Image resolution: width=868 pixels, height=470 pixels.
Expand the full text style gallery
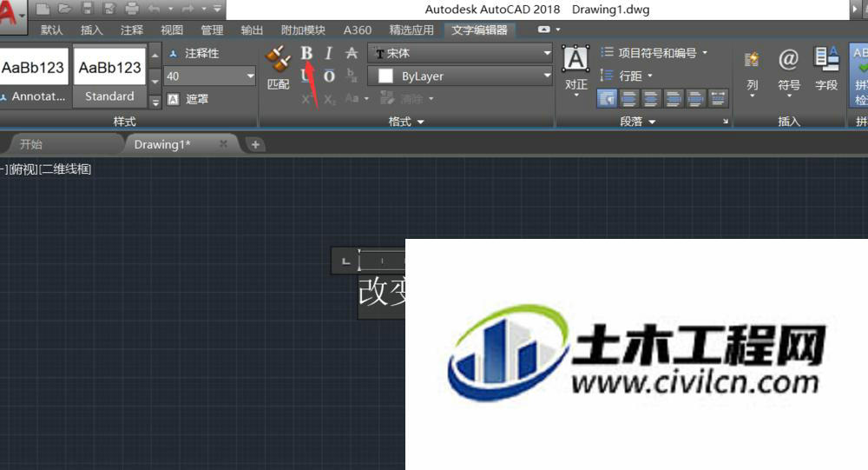click(x=155, y=102)
